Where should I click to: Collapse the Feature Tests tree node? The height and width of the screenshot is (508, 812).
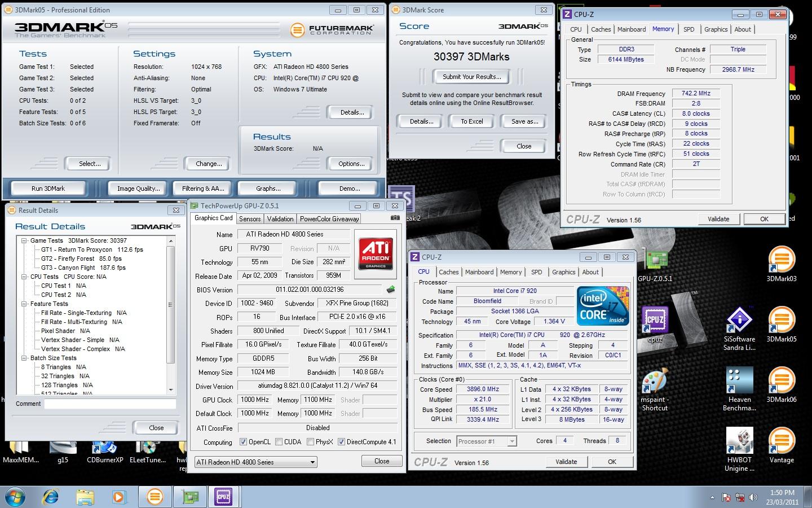tap(24, 304)
